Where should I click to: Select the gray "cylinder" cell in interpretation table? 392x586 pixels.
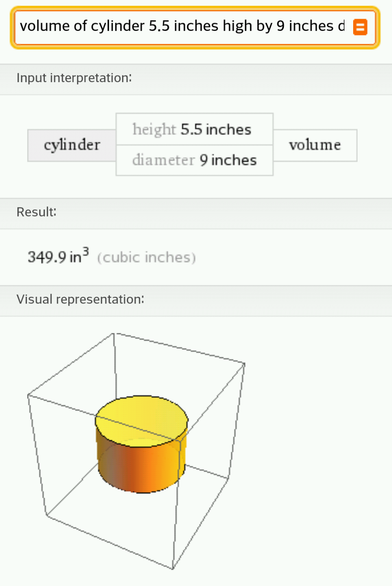point(72,145)
